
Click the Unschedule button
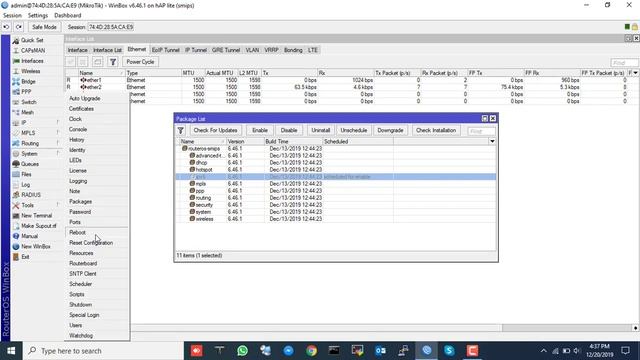click(353, 130)
